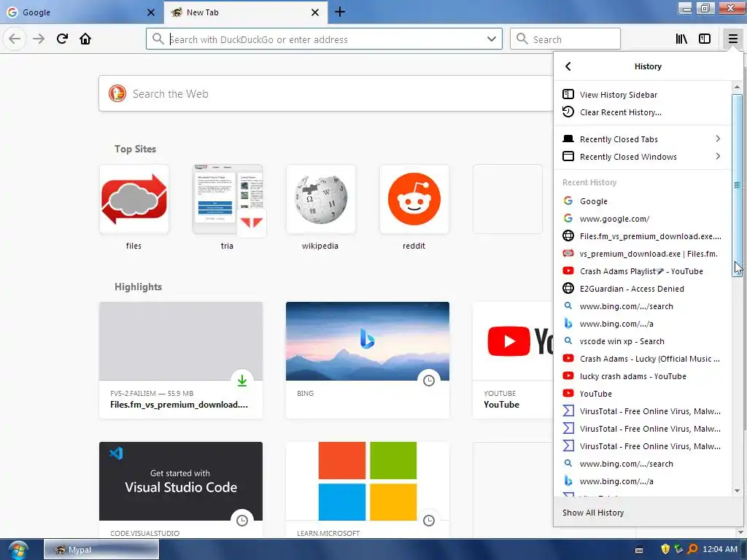Click Show All History
Image resolution: width=747 pixels, height=560 pixels.
tap(649, 513)
